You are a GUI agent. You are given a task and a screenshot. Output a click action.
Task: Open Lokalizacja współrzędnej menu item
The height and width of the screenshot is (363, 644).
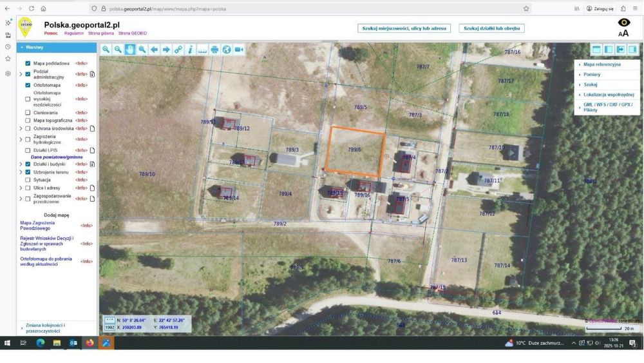[x=609, y=95]
